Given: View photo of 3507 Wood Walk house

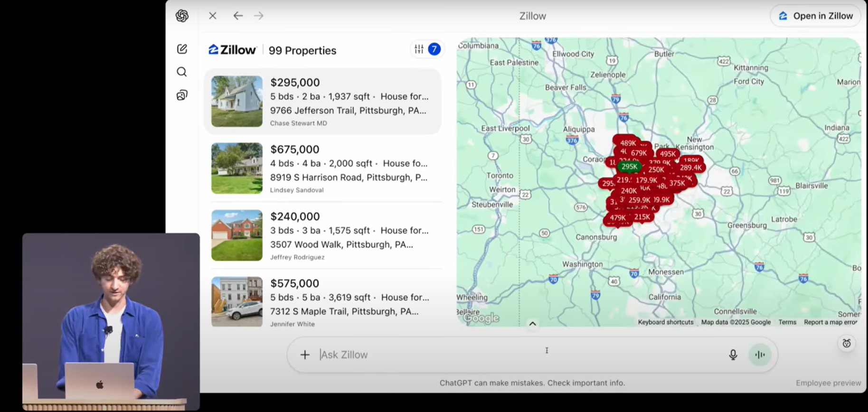Looking at the screenshot, I should click(237, 235).
